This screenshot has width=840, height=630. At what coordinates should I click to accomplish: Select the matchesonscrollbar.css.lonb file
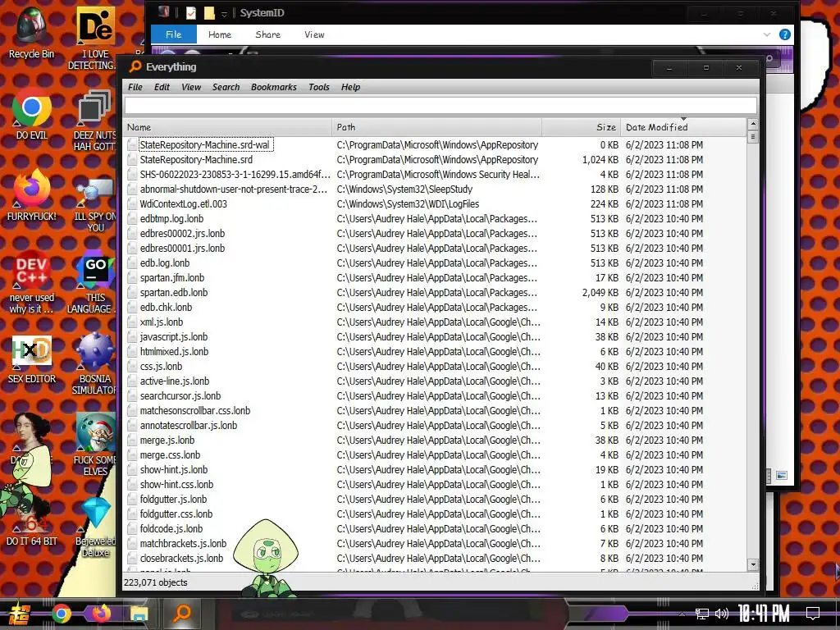[x=195, y=410]
